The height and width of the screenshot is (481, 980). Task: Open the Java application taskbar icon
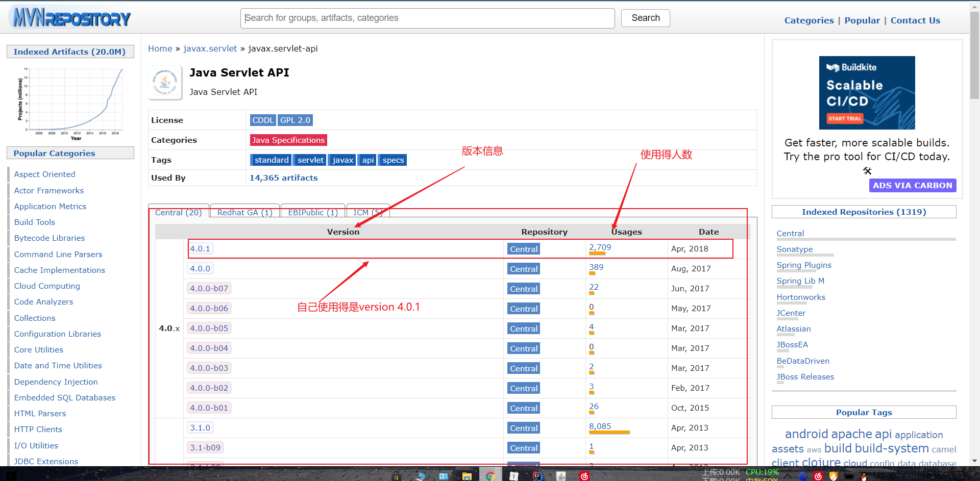click(561, 475)
